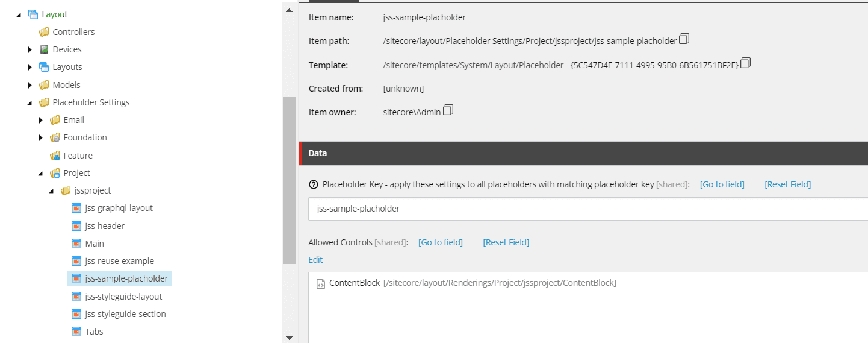Expand the Devices tree node

(29, 49)
